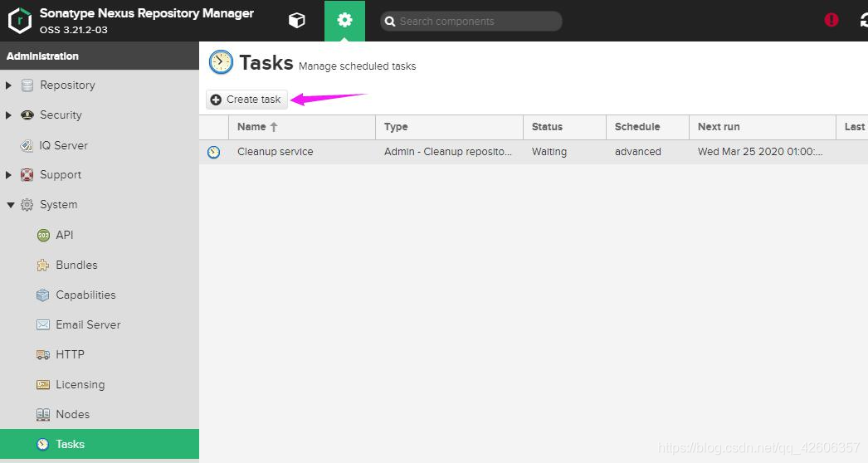Click the Last column header

[x=852, y=127]
